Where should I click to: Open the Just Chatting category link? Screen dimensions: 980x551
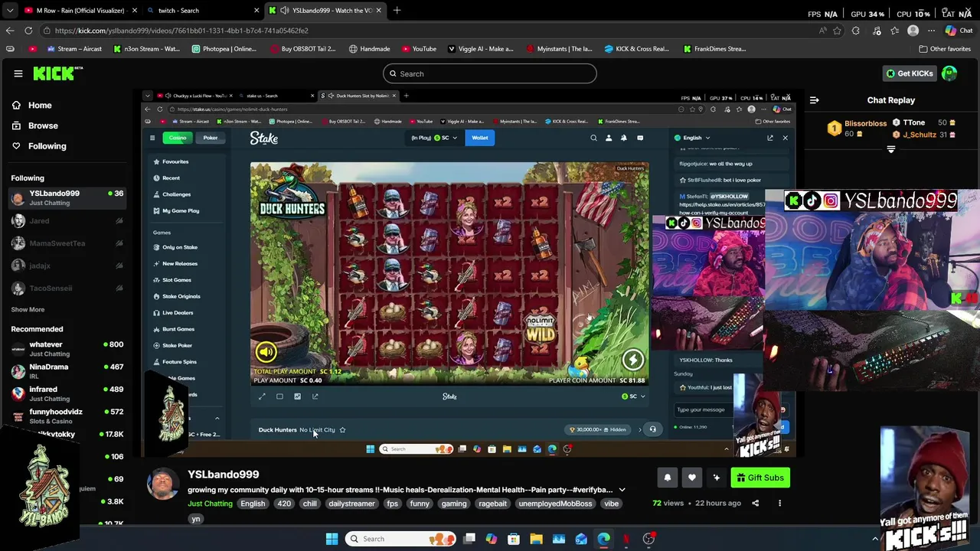coord(210,504)
